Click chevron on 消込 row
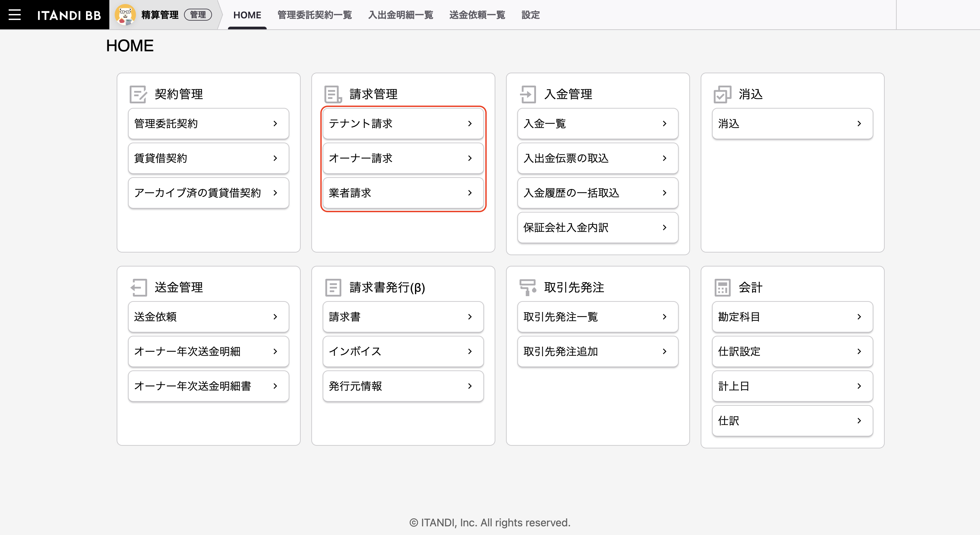 pyautogui.click(x=859, y=124)
